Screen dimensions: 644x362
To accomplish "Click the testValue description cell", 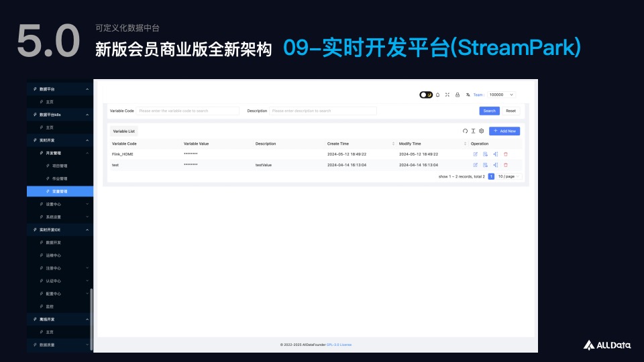I will pyautogui.click(x=263, y=165).
